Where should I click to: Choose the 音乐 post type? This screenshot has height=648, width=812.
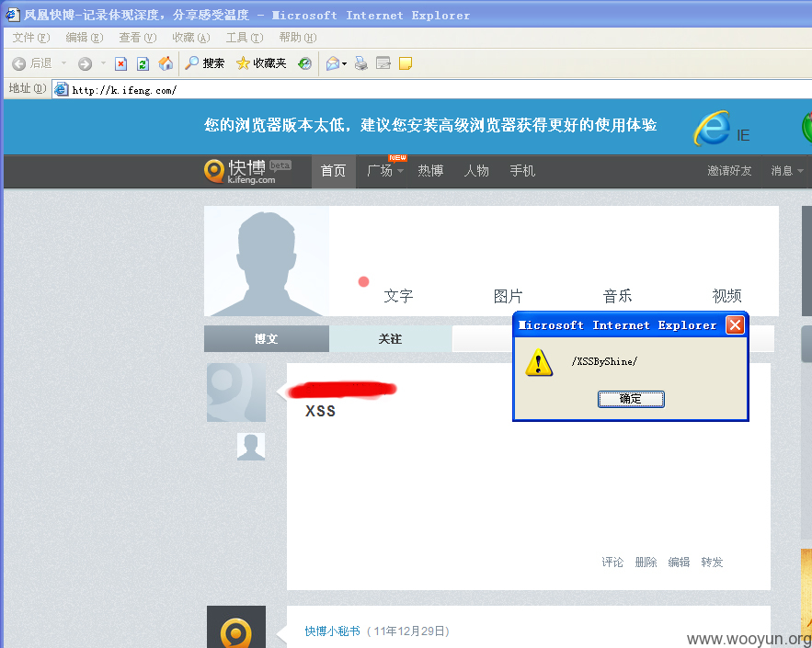pyautogui.click(x=617, y=296)
